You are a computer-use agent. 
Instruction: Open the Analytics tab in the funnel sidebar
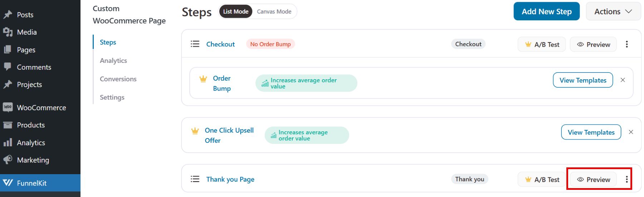(113, 60)
